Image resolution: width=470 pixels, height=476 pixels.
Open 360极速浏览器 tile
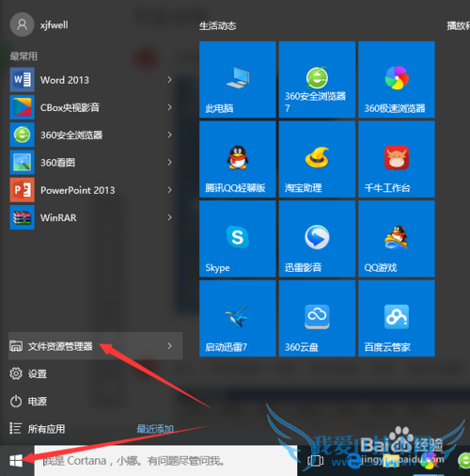(397, 80)
